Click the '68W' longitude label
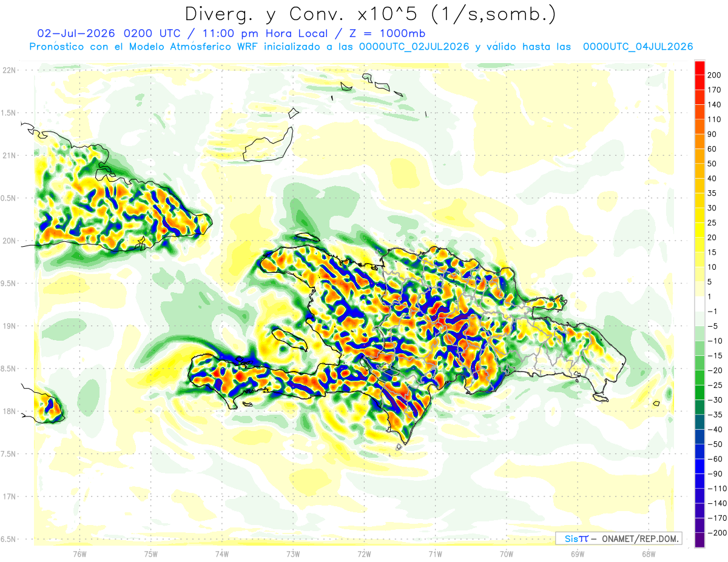This screenshot has width=728, height=562. click(649, 554)
